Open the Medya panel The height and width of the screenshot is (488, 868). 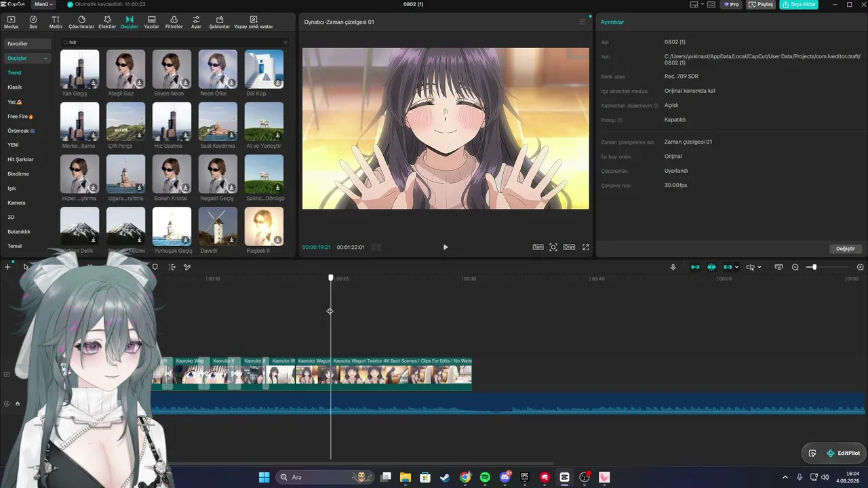pos(11,22)
